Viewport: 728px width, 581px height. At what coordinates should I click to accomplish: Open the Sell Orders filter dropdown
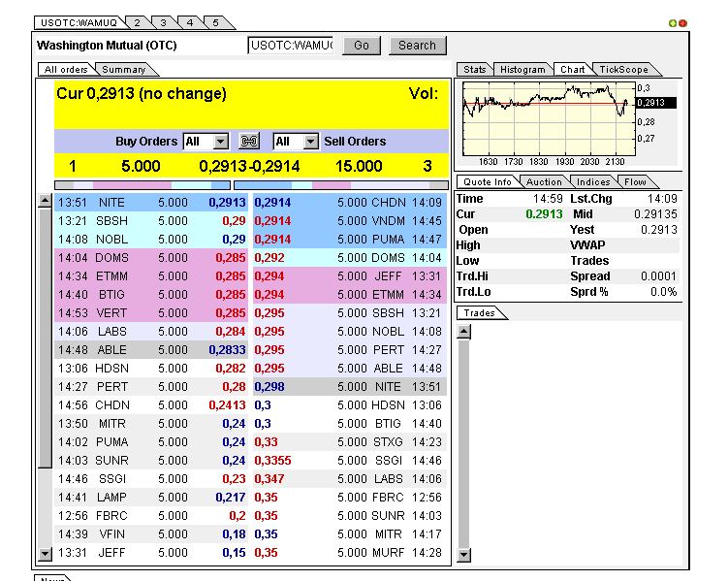(310, 142)
